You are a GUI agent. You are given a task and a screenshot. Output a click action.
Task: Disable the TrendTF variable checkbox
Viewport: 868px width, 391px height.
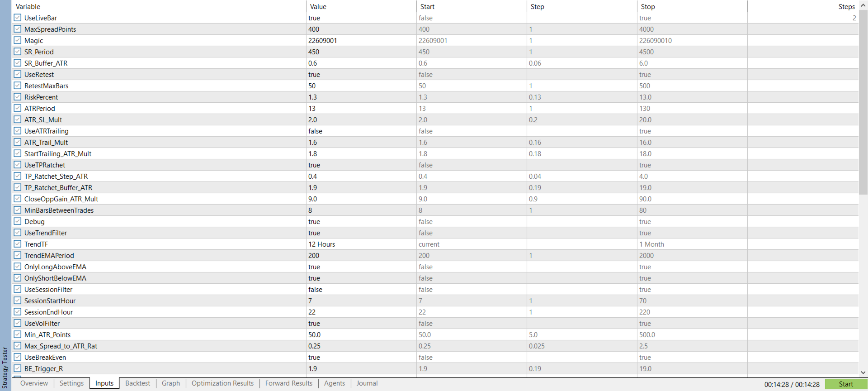click(x=18, y=244)
